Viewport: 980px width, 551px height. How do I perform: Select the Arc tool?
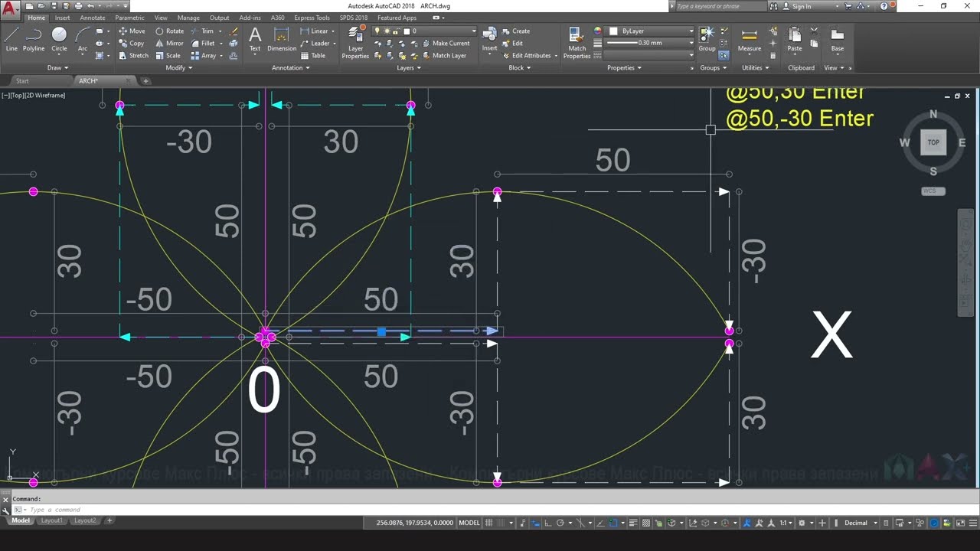tap(83, 39)
